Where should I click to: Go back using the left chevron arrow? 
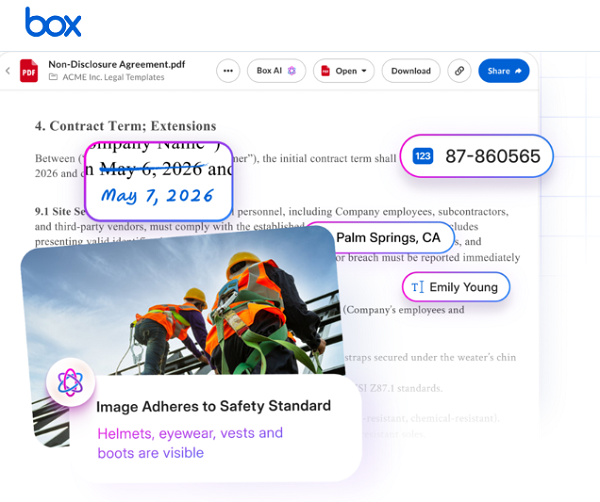tap(8, 71)
